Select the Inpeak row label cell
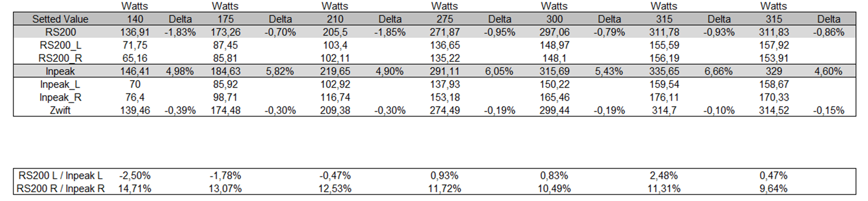This screenshot has height=201, width=868. click(x=60, y=71)
